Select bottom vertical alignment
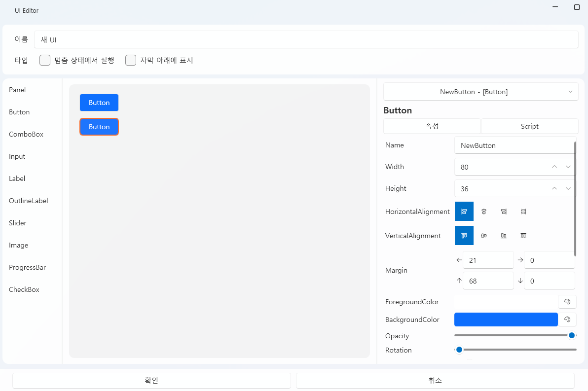Viewport: 588px width, 391px height. coord(503,235)
